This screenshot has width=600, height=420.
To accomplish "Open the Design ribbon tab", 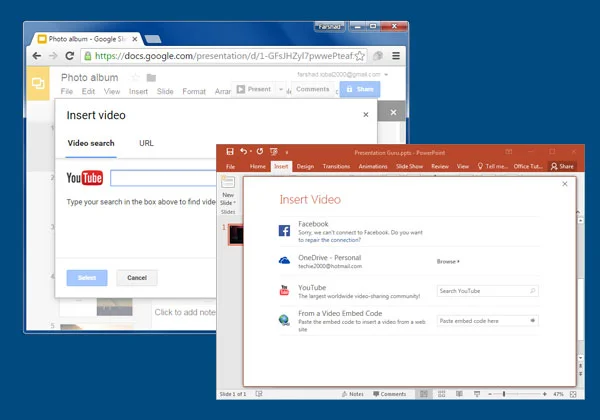I will click(x=305, y=166).
